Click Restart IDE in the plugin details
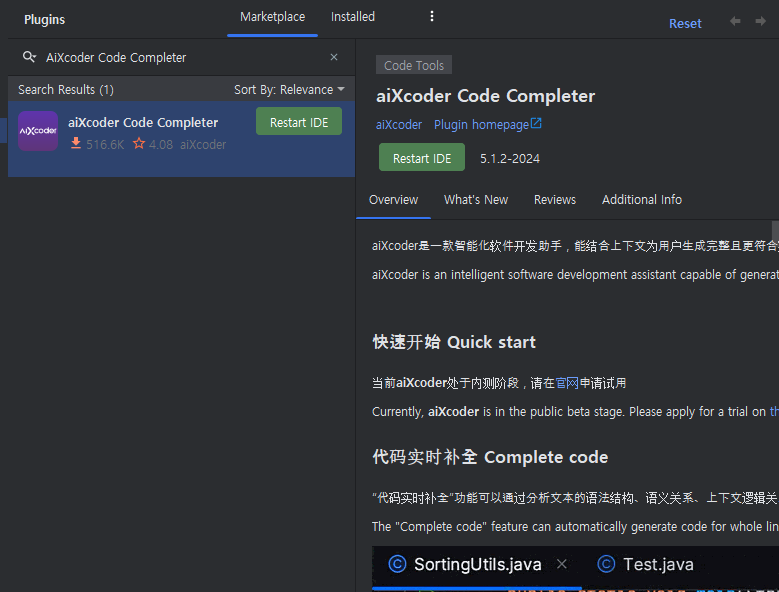This screenshot has width=779, height=592. click(422, 157)
